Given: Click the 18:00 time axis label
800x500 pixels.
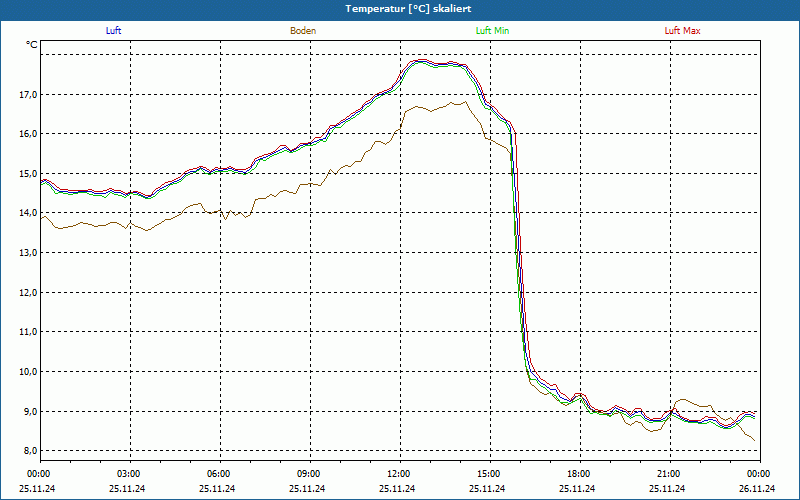Looking at the screenshot, I should (x=578, y=474).
